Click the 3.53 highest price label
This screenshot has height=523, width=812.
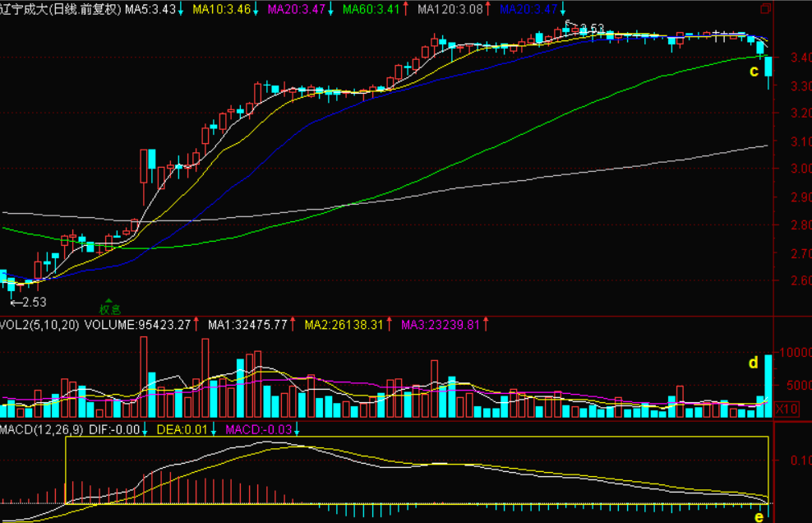pyautogui.click(x=590, y=29)
